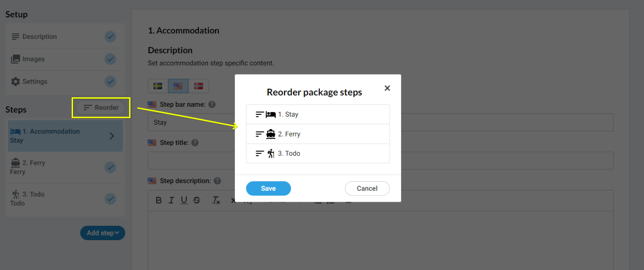Screen dimensions: 644x270
Task: Click the empty Step title input field
Action: pyautogui.click(x=381, y=160)
